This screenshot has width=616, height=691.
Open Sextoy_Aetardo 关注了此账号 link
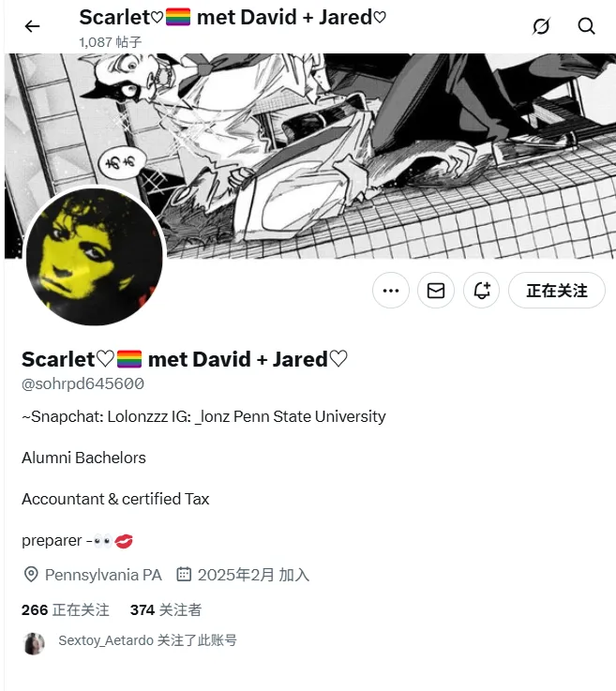point(147,640)
